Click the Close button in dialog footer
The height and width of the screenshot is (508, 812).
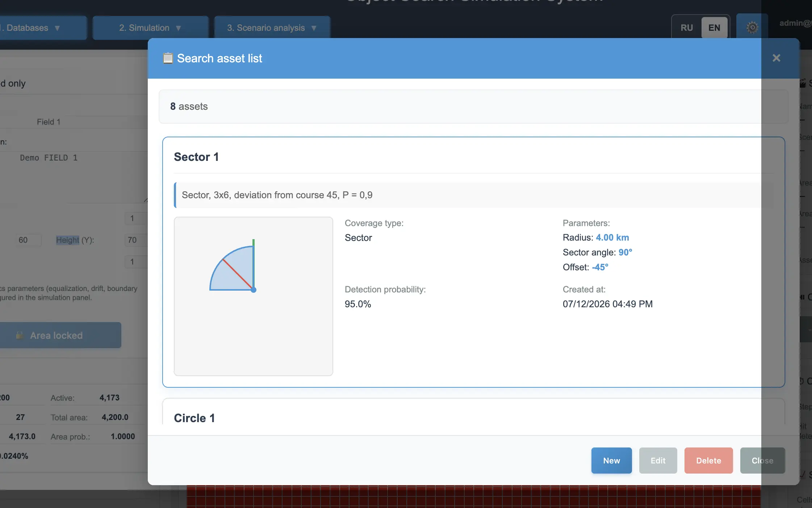[x=762, y=461]
